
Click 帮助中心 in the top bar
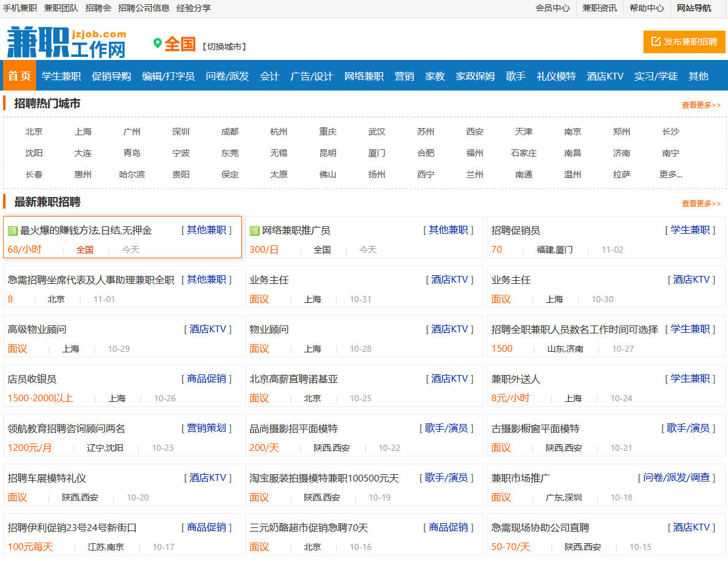647,9
